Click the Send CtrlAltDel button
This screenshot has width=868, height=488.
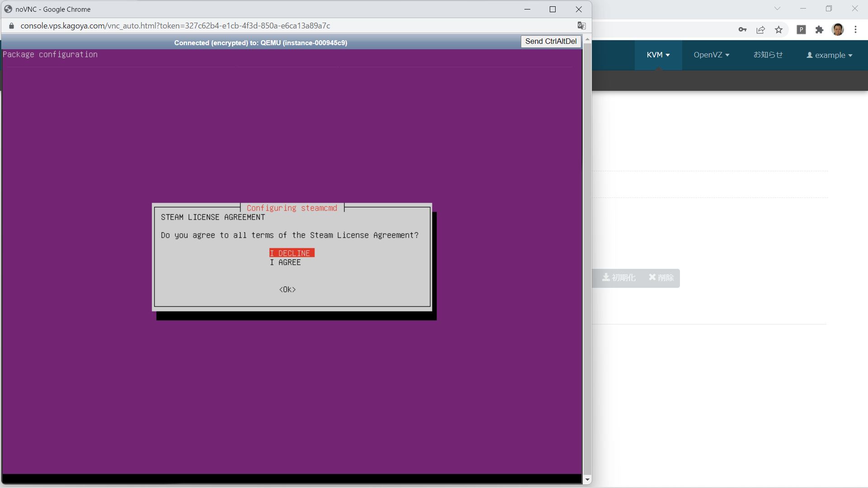551,42
